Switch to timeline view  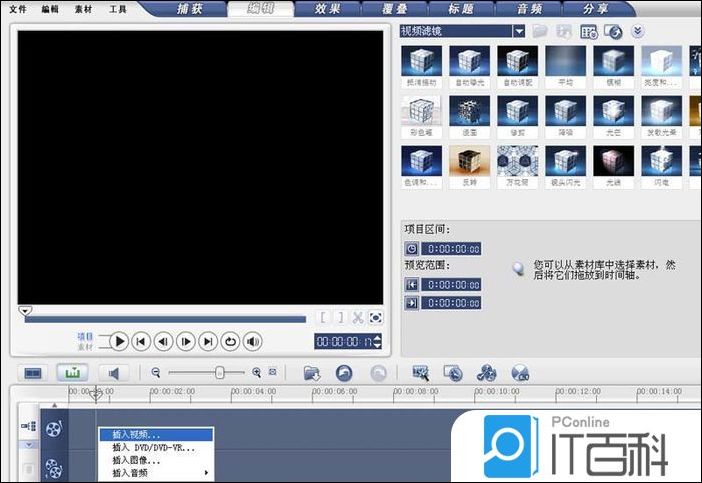[x=72, y=373]
